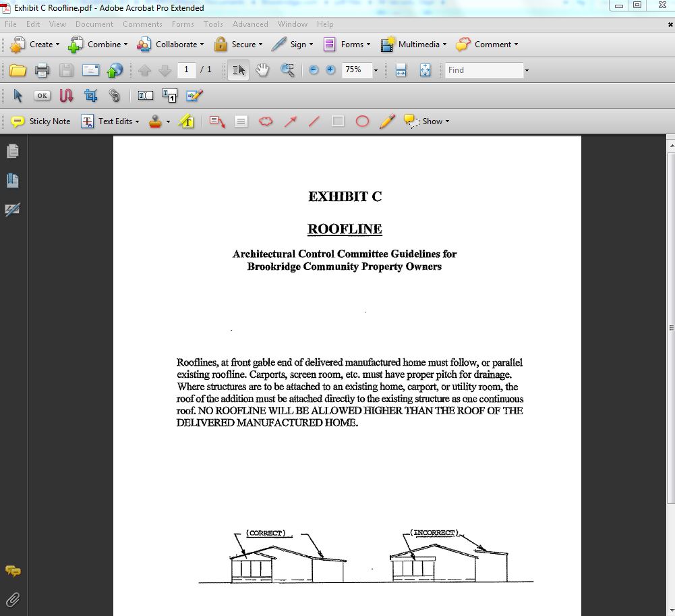Open the Document menu
675x616 pixels.
94,24
